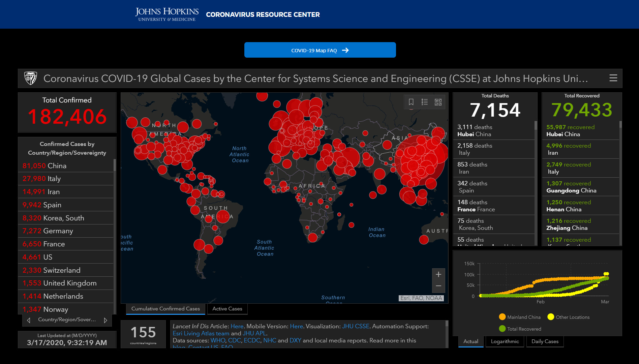Open the COVID-19 Map FAQ
Viewport: 639px width, 364px height.
[320, 50]
